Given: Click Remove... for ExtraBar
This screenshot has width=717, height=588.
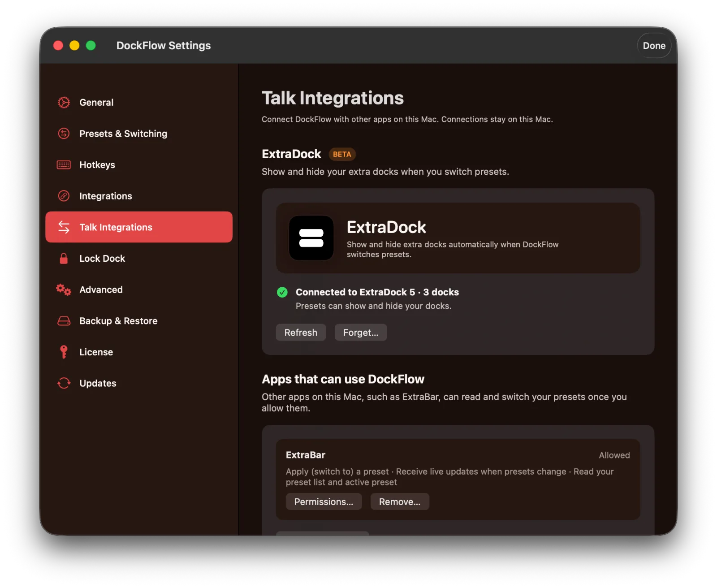Looking at the screenshot, I should [400, 502].
